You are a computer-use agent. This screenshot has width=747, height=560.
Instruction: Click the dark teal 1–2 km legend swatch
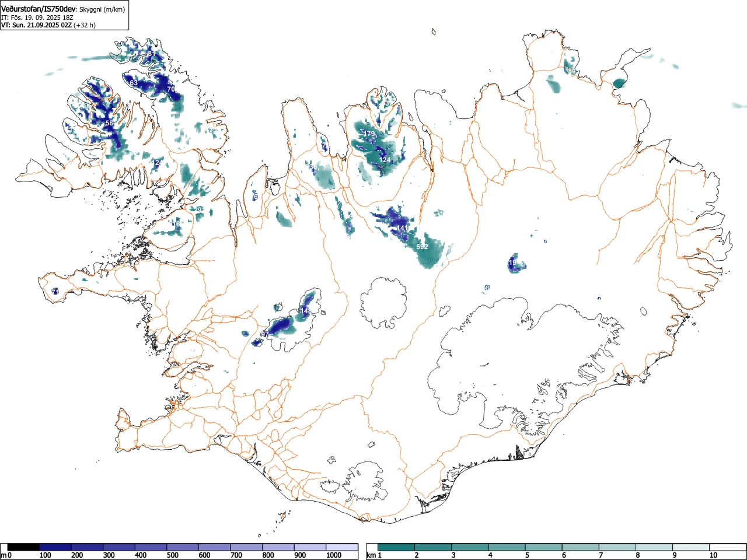(x=396, y=547)
